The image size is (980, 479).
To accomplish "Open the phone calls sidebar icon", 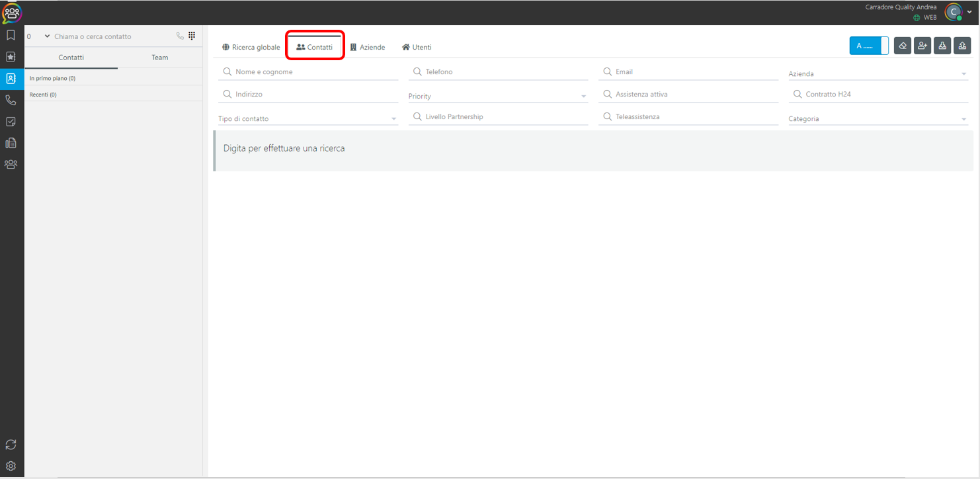I will click(11, 100).
